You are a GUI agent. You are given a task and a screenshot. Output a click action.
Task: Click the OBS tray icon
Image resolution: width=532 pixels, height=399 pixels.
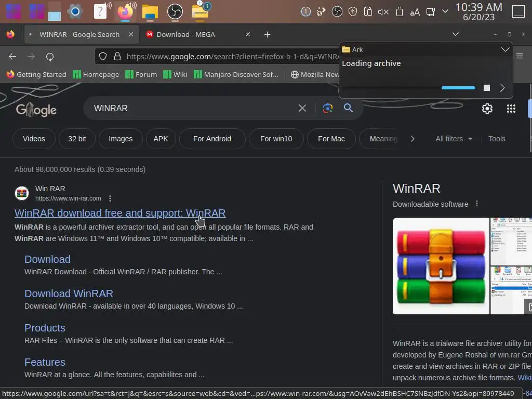point(337,12)
